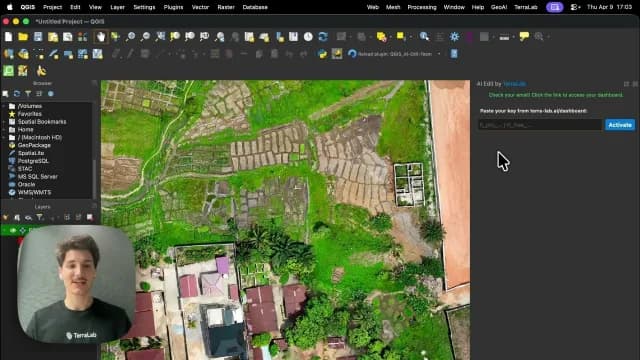This screenshot has height=360, width=640.
Task: Click the Zoom In magnifier tool
Action: click(130, 37)
